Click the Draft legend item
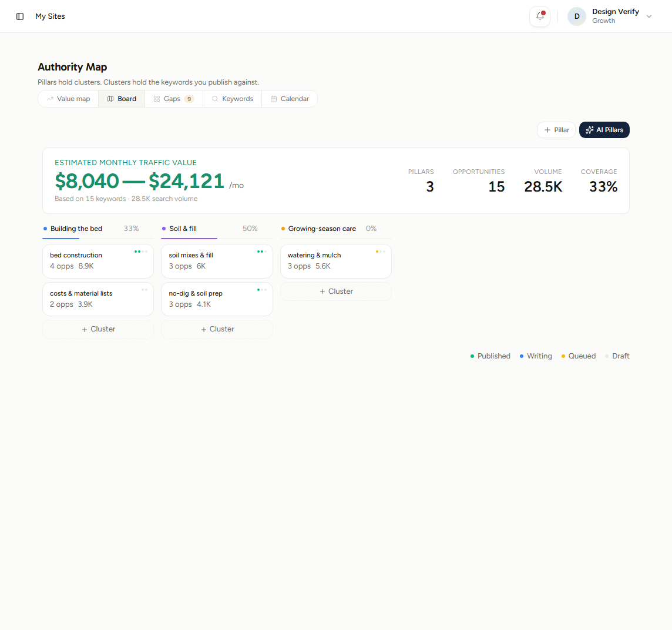 coord(617,356)
